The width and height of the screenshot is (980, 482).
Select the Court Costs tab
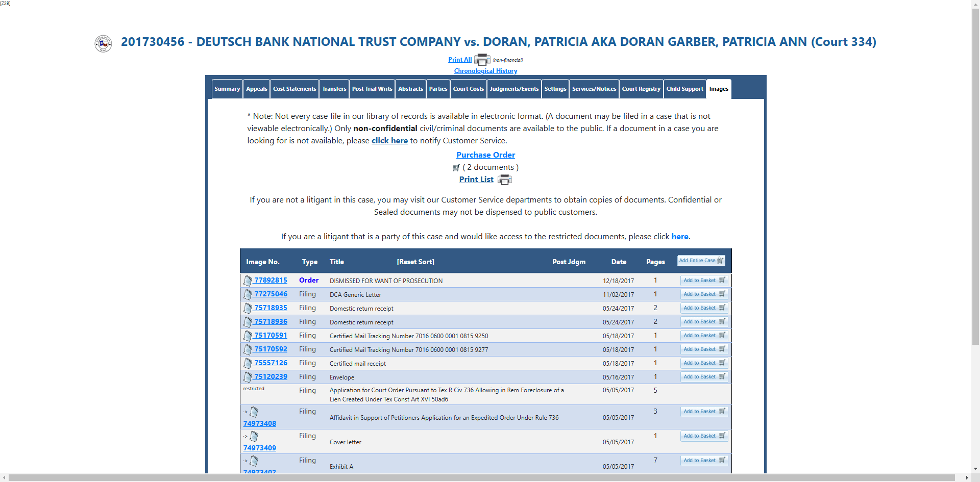tap(469, 89)
